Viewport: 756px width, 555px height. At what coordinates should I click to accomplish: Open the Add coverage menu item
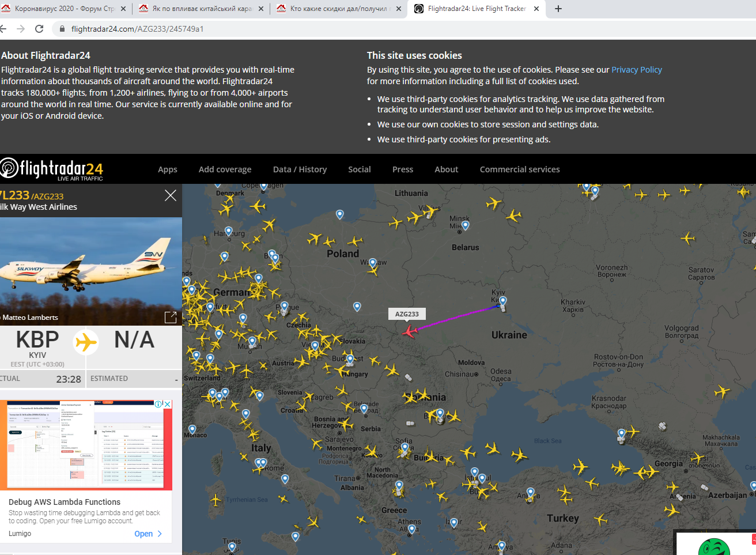225,169
